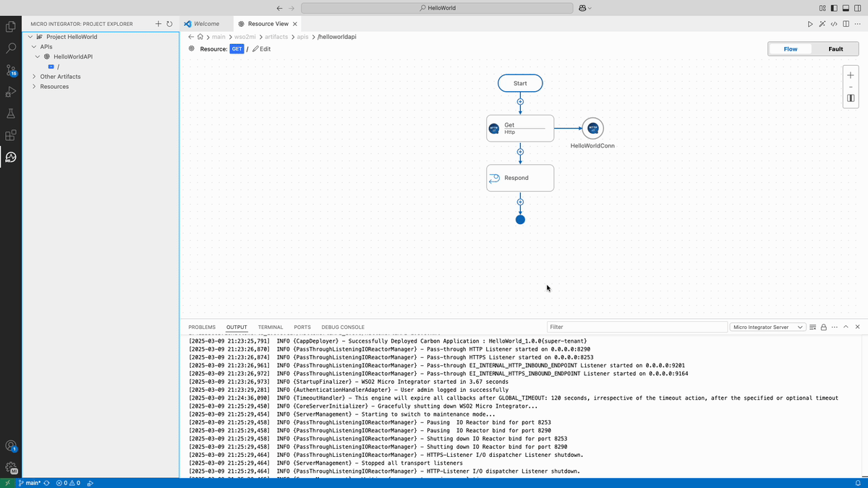Viewport: 868px width, 488px height.
Task: Switch diagram to Fault view
Action: pos(835,49)
